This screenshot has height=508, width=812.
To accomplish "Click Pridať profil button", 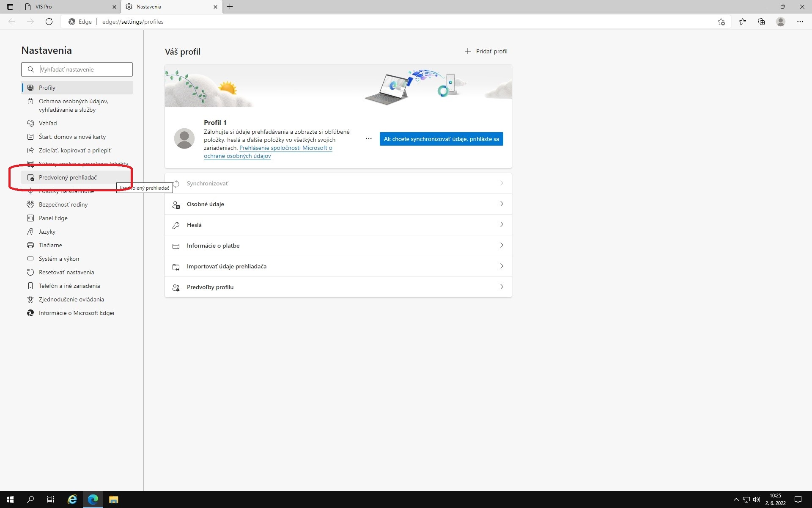I will 486,51.
